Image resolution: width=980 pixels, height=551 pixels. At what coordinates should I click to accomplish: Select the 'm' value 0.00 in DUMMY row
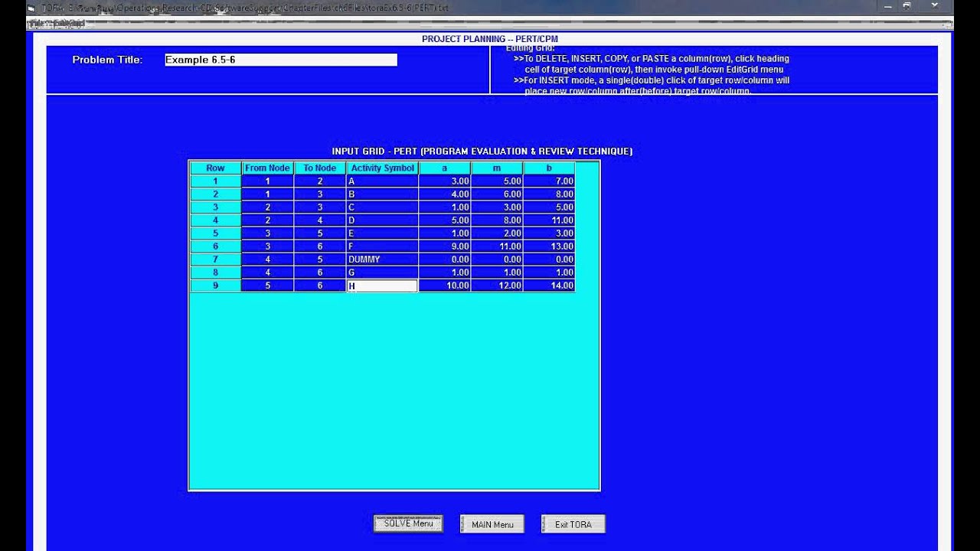pos(497,259)
